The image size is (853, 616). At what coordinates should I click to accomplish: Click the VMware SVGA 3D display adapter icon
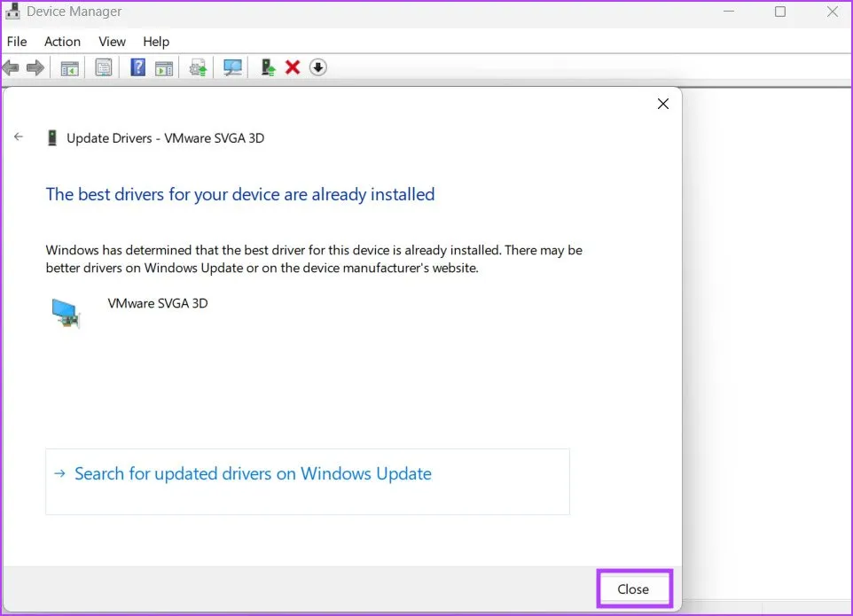click(x=67, y=313)
